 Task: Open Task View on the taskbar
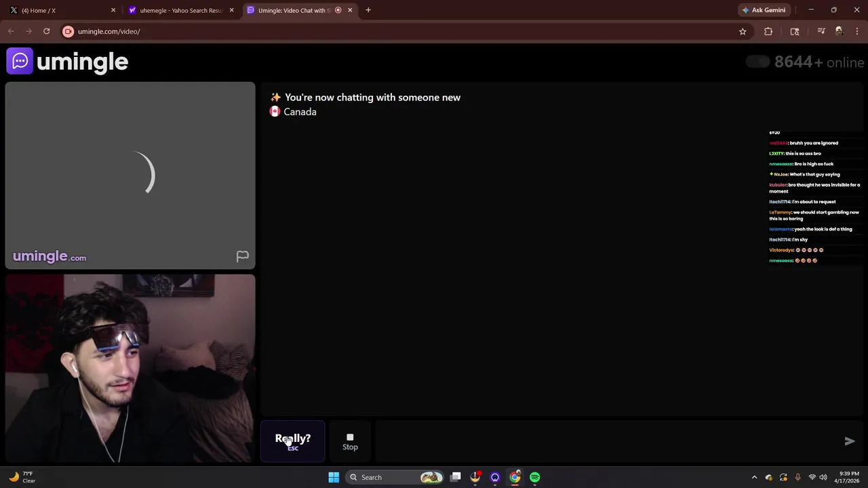456,477
